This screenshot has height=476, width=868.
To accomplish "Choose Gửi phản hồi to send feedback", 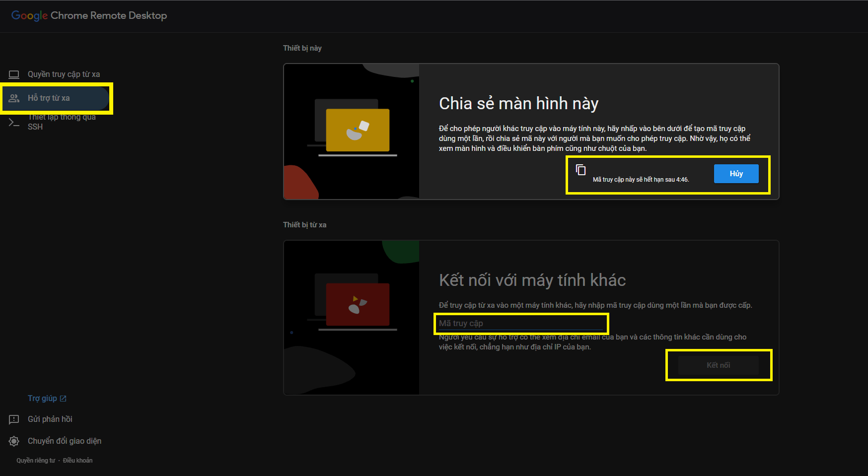I will (x=50, y=419).
